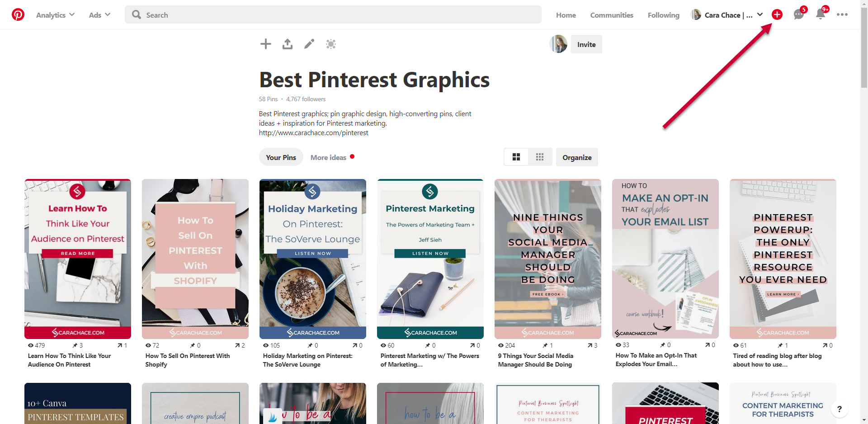This screenshot has width=868, height=424.
Task: Click the 61 impressions eye icon
Action: point(736,345)
